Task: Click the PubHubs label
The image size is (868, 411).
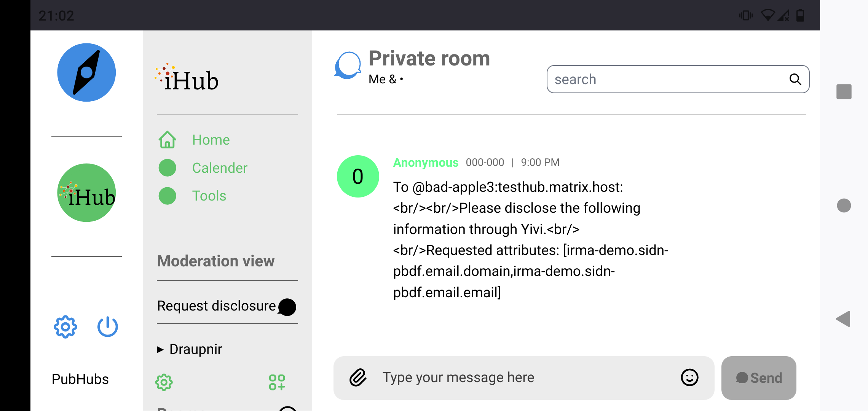Action: 80,379
